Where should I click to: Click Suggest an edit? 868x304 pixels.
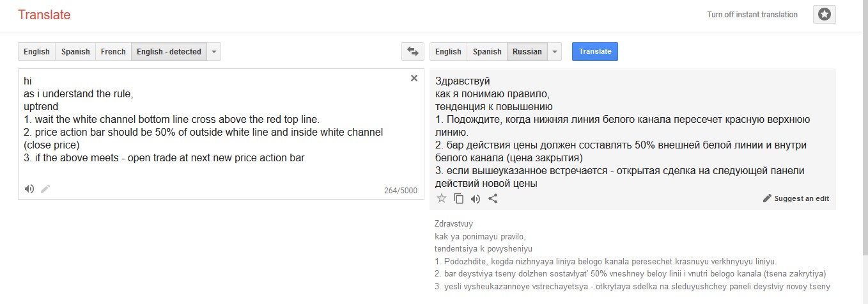coord(796,198)
